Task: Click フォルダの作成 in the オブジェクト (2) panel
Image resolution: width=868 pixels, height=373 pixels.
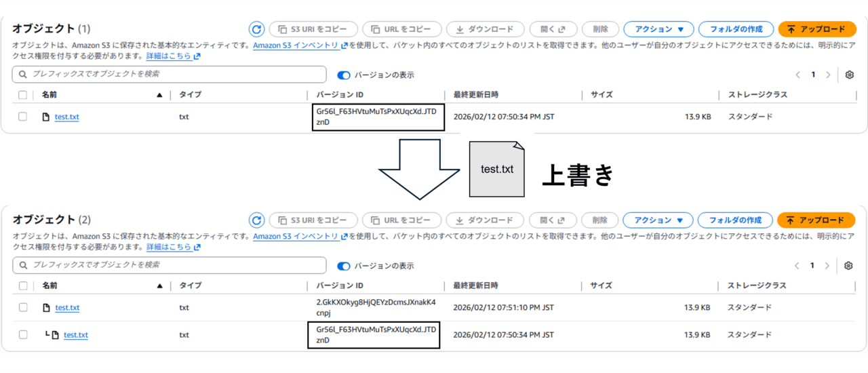Action: (735, 220)
